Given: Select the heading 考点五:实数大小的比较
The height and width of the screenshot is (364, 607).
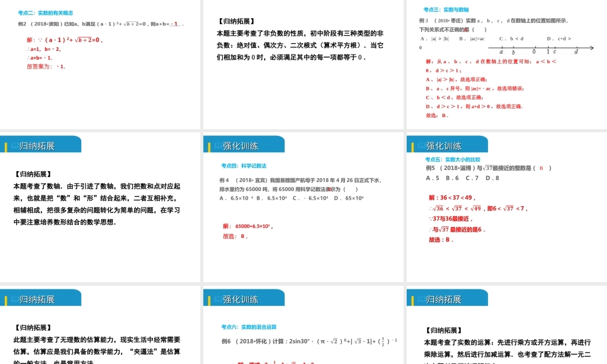Looking at the screenshot, I should (453, 160).
